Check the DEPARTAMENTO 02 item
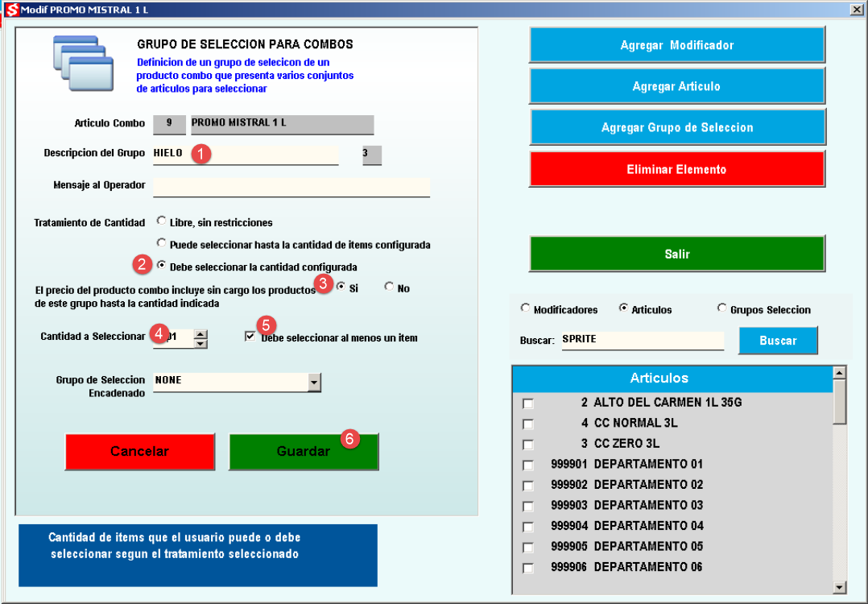Viewport: 868px width, 604px height. pyautogui.click(x=528, y=486)
